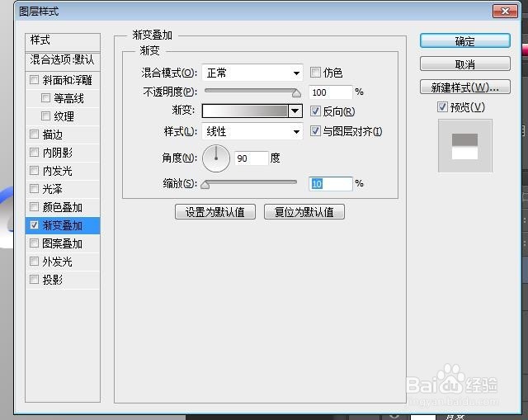Select 样式 header in the styles list
528x420 pixels.
coord(63,41)
